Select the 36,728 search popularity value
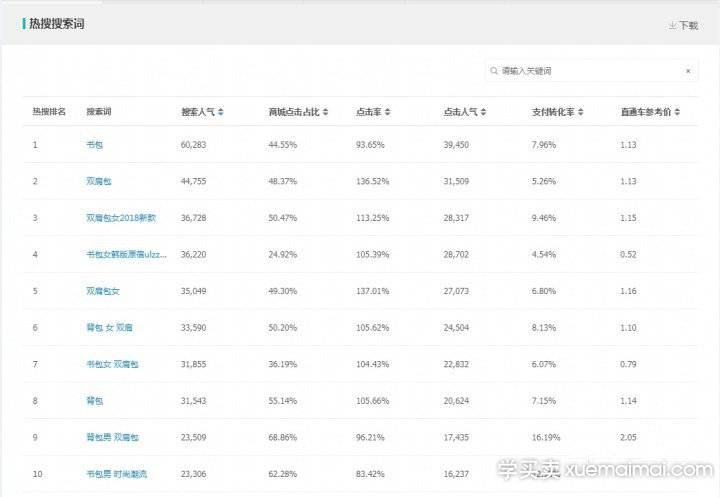 point(193,218)
